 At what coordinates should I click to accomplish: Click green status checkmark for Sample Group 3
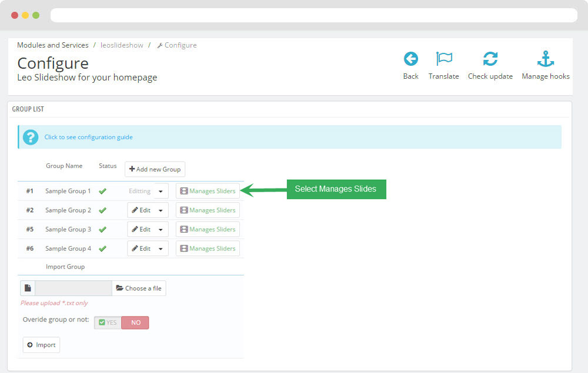point(102,230)
